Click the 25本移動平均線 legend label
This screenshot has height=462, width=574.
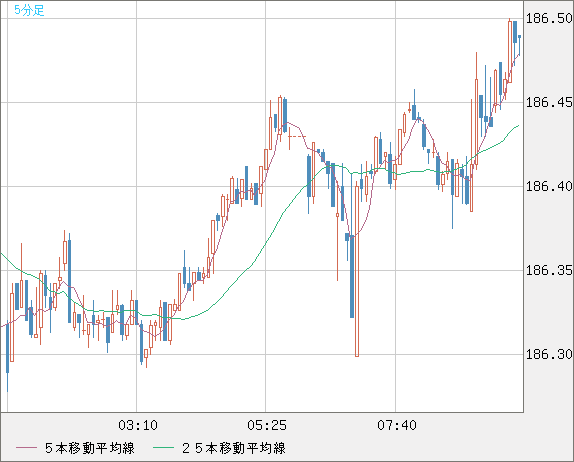pyautogui.click(x=234, y=448)
